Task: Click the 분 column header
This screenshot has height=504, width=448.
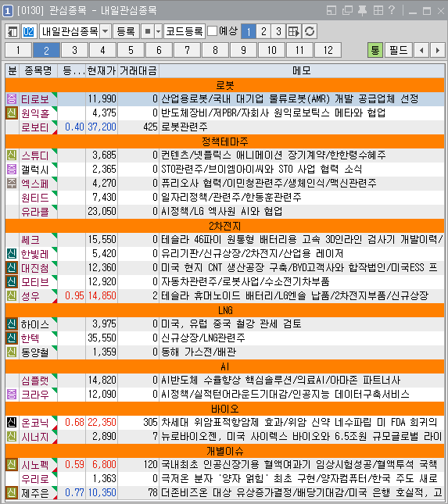Action: tap(13, 70)
